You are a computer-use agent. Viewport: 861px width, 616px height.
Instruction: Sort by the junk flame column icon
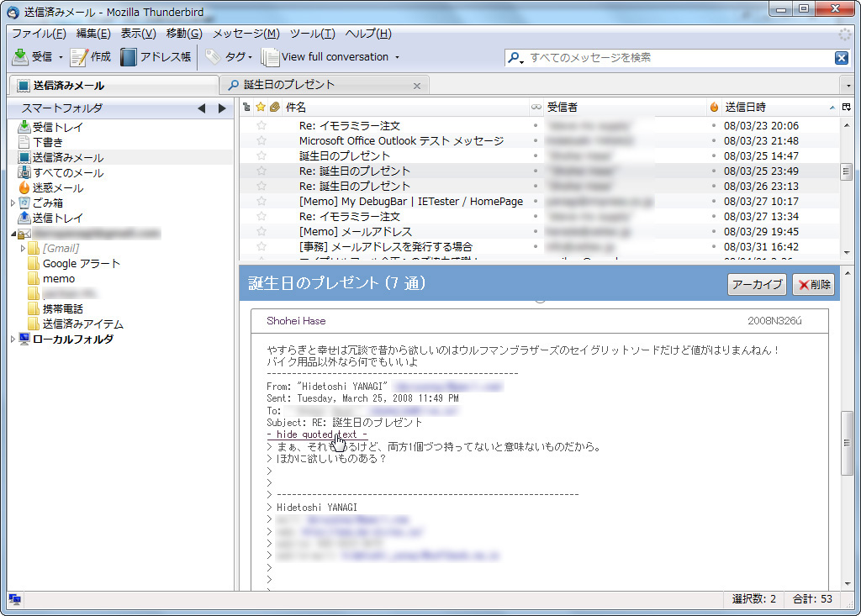[x=714, y=107]
